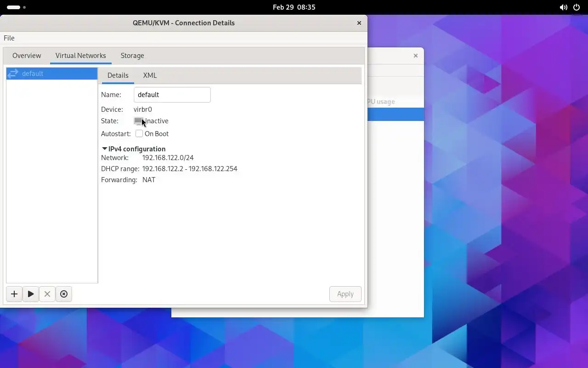588x368 pixels.
Task: Close the Connection Details window
Action: [x=359, y=23]
